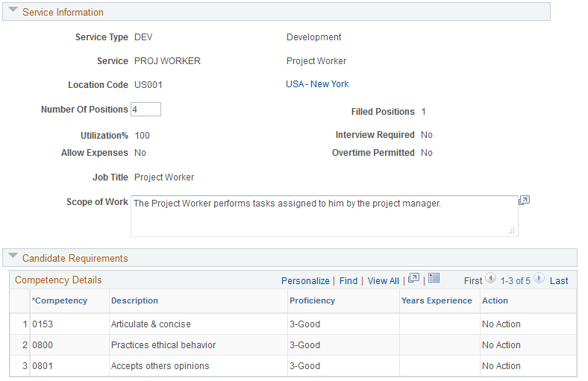This screenshot has width=588, height=381.
Task: Click the Number Of Positions field
Action: (x=146, y=110)
